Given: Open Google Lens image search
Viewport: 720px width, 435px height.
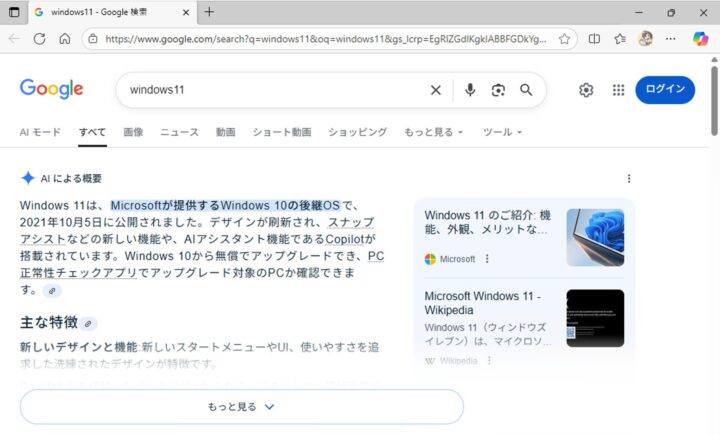Looking at the screenshot, I should 498,90.
